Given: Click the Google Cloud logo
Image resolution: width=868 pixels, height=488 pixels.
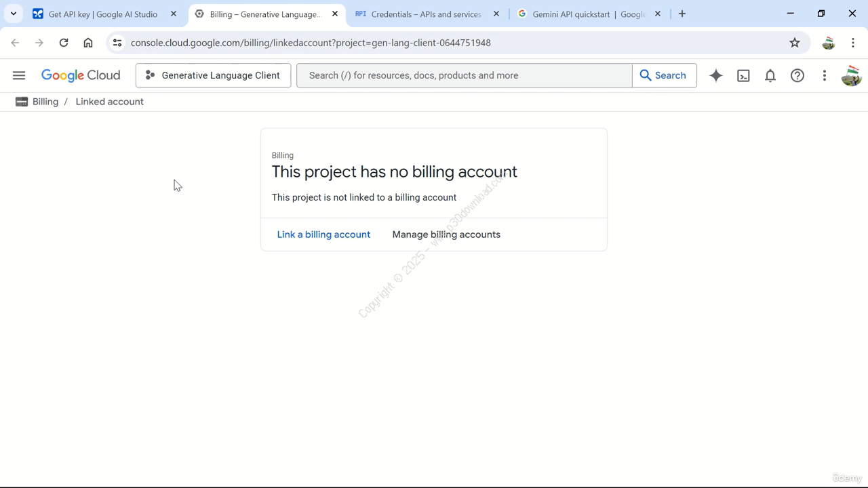Looking at the screenshot, I should (81, 75).
